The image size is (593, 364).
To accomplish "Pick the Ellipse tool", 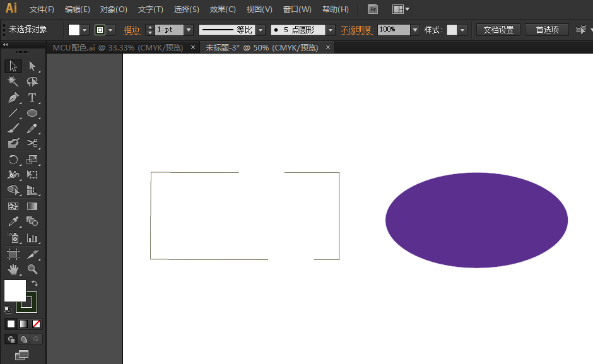I will pyautogui.click(x=32, y=113).
